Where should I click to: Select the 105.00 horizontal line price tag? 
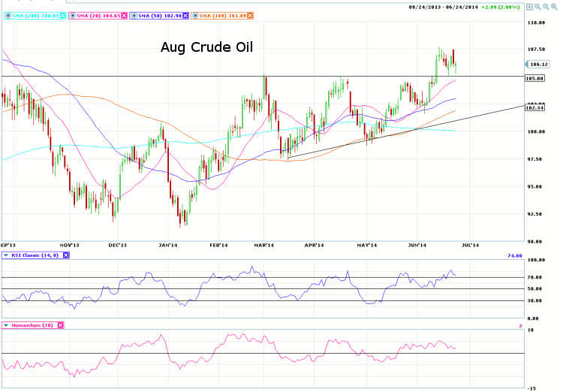coord(535,78)
